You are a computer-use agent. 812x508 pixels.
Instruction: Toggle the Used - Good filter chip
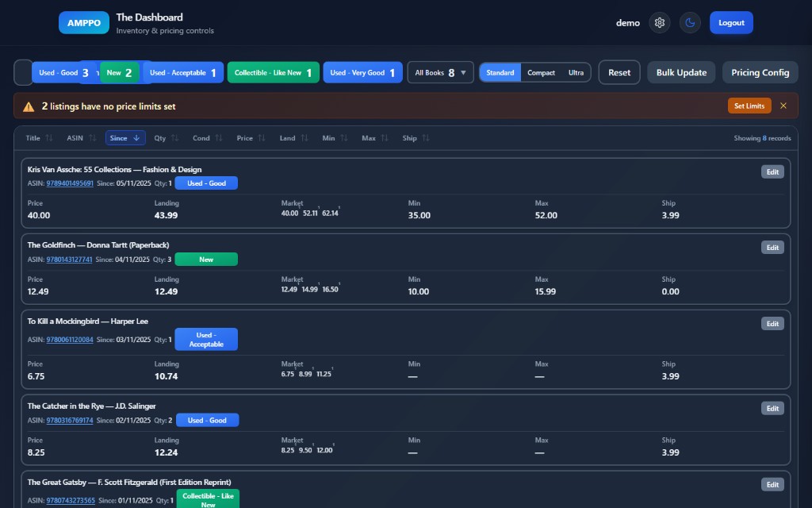pyautogui.click(x=63, y=72)
